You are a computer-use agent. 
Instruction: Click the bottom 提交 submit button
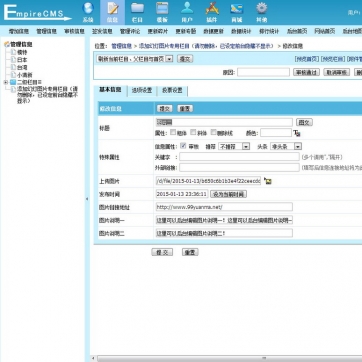[x=162, y=252]
